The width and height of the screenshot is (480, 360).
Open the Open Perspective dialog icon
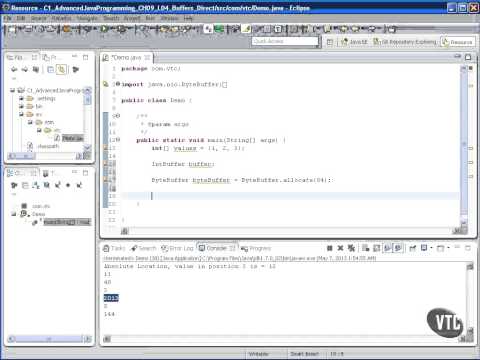(x=330, y=42)
